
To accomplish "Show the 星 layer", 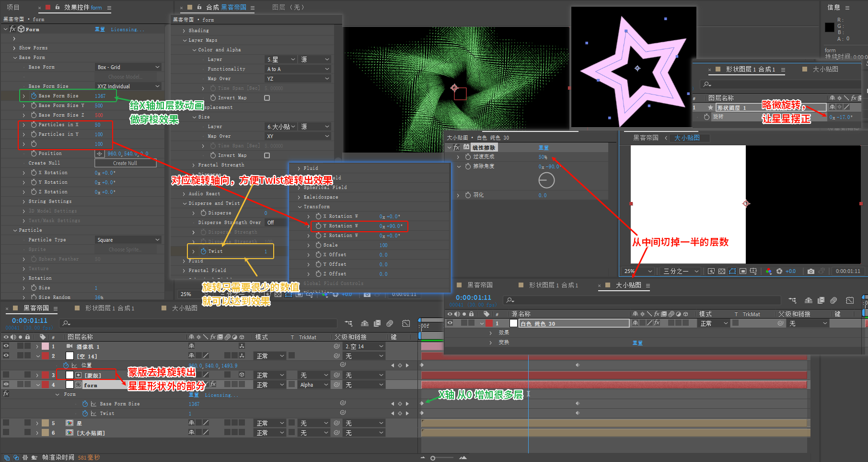I will click(6, 423).
